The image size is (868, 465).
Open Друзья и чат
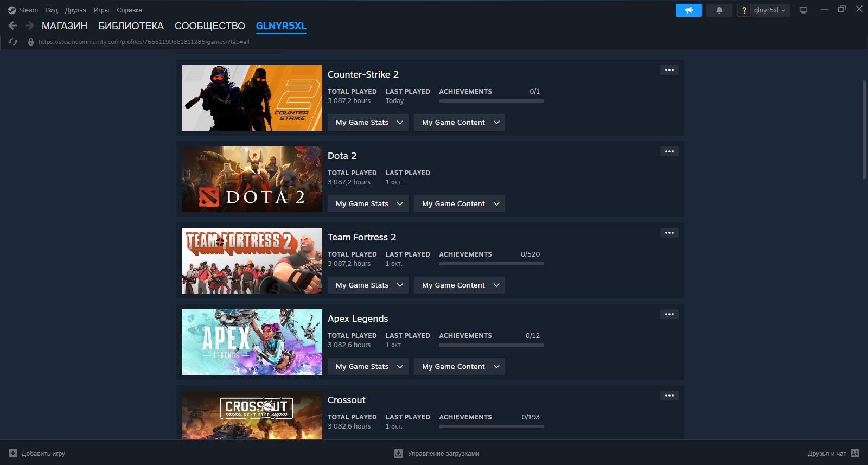[827, 454]
